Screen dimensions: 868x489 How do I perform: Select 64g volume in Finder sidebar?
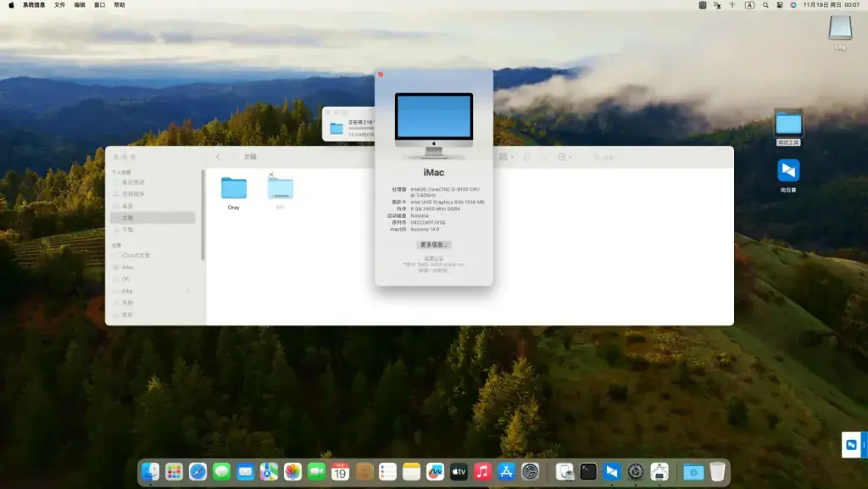pos(127,291)
